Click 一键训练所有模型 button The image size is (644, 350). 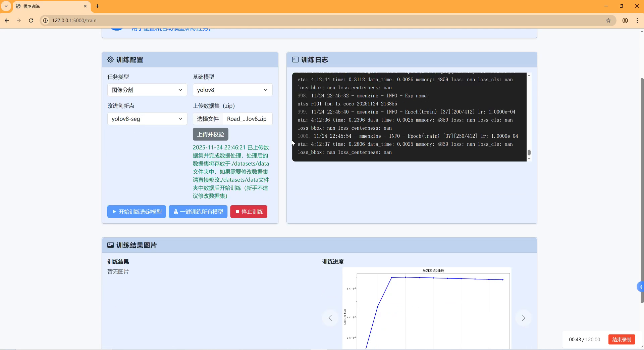coord(198,212)
